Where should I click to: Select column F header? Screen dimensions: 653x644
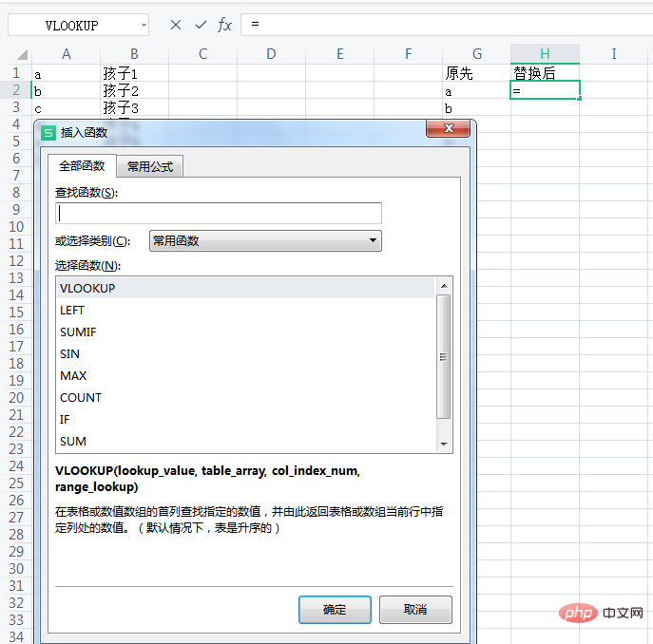408,54
